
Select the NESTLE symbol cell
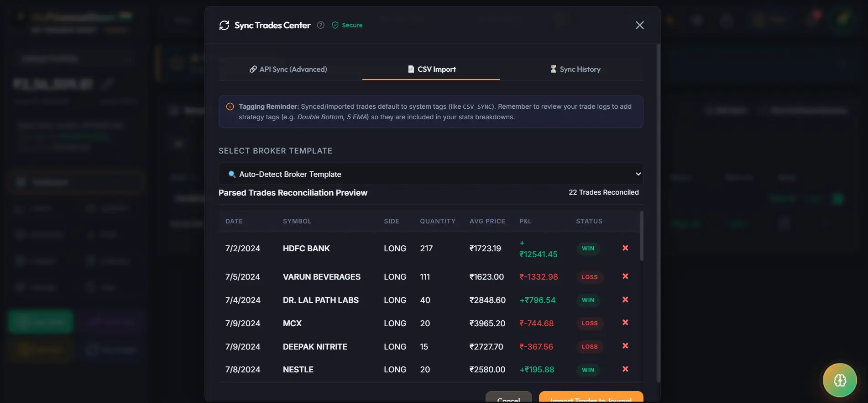pyautogui.click(x=298, y=370)
